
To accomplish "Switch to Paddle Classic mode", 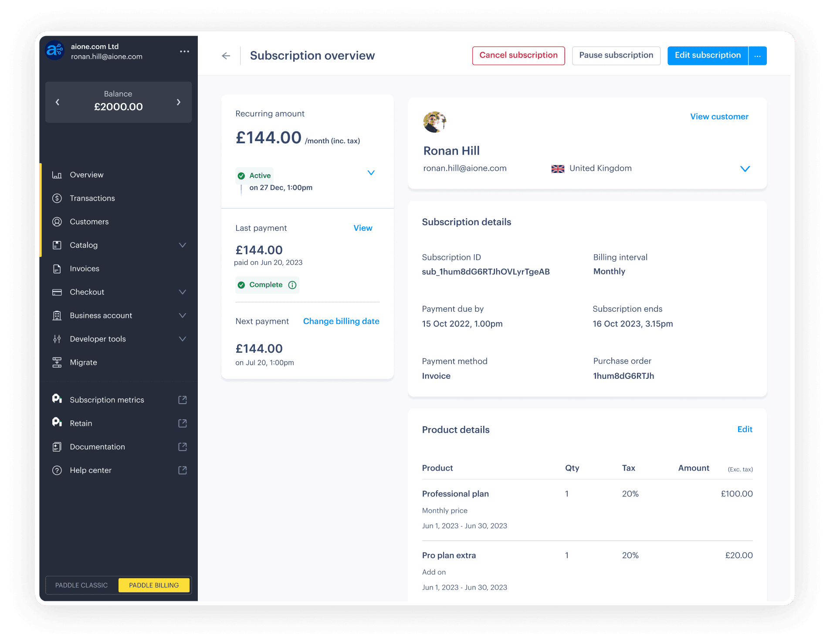I will click(81, 585).
